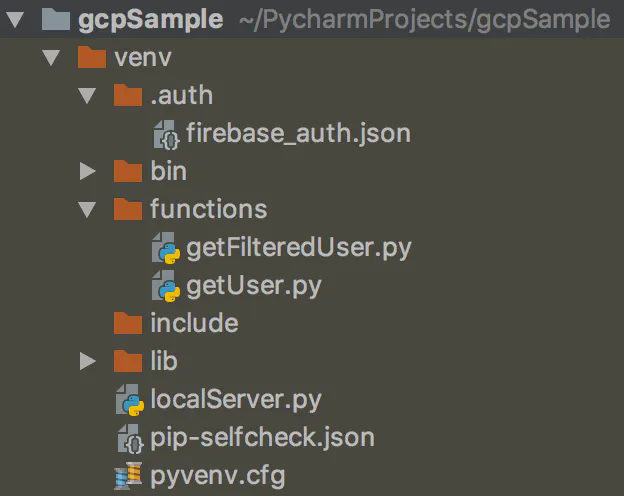Select pyvenv.cfg file name
The height and width of the screenshot is (496, 624).
218,476
